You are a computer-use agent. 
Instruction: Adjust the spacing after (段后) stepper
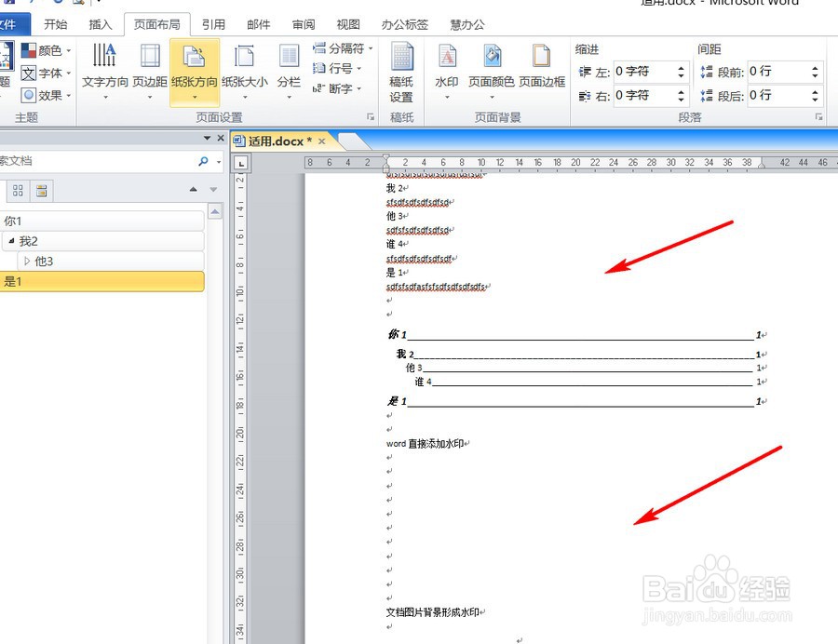pyautogui.click(x=815, y=96)
